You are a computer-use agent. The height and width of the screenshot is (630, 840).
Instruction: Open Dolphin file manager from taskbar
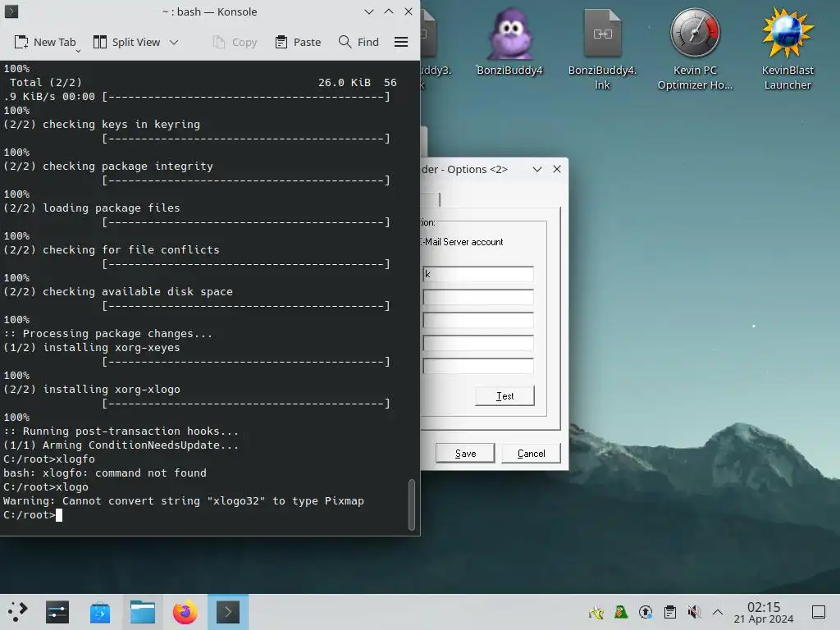(143, 612)
